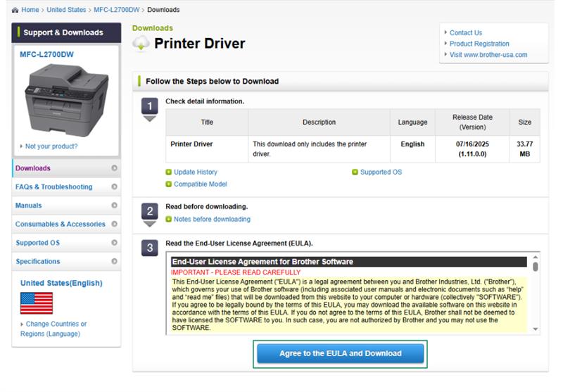Viewport: 563px width, 392px height.
Task: Open Specifications sidebar item
Action: point(66,261)
